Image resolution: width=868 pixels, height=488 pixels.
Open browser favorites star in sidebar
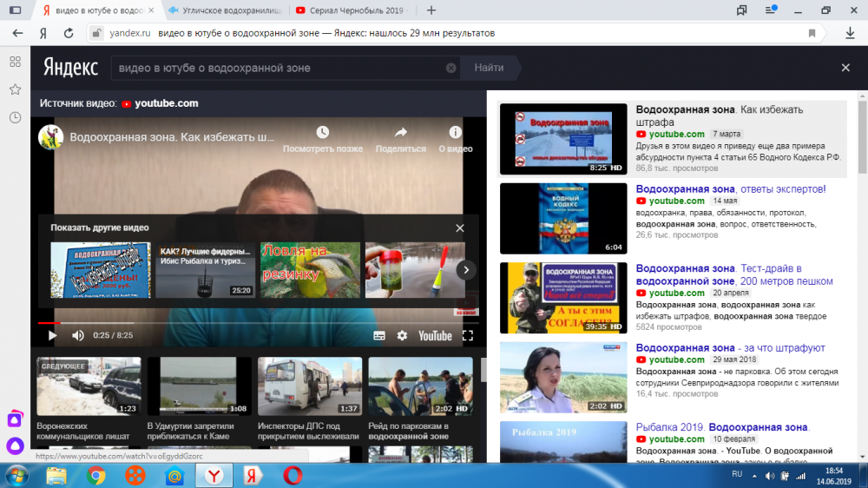coord(15,89)
